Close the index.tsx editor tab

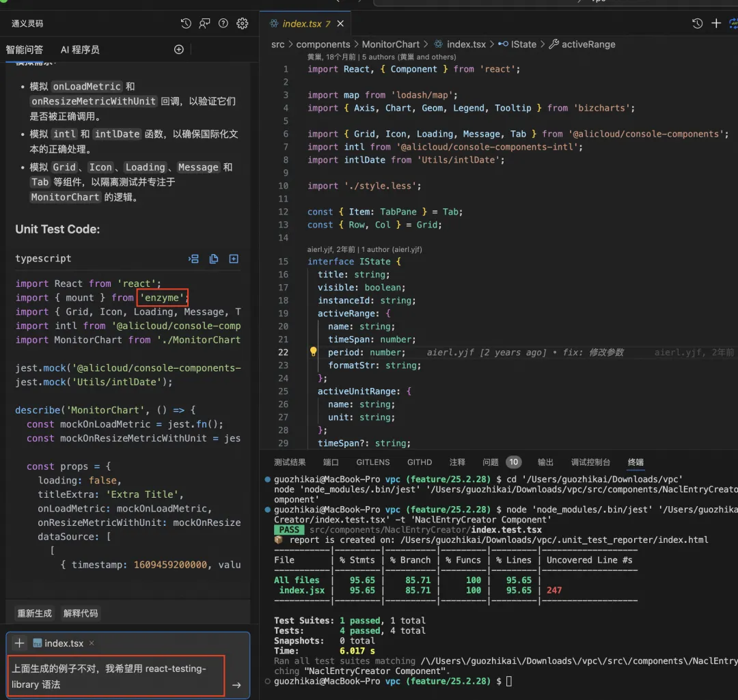[340, 23]
